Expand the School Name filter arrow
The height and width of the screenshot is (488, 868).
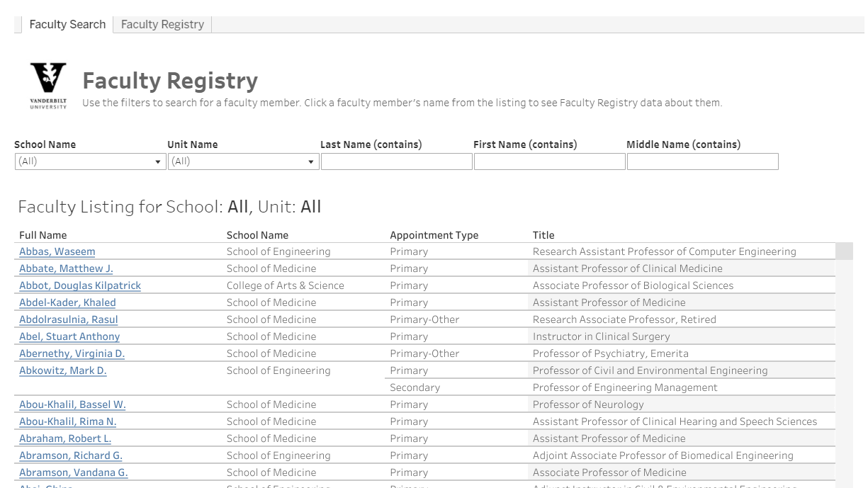pyautogui.click(x=157, y=161)
